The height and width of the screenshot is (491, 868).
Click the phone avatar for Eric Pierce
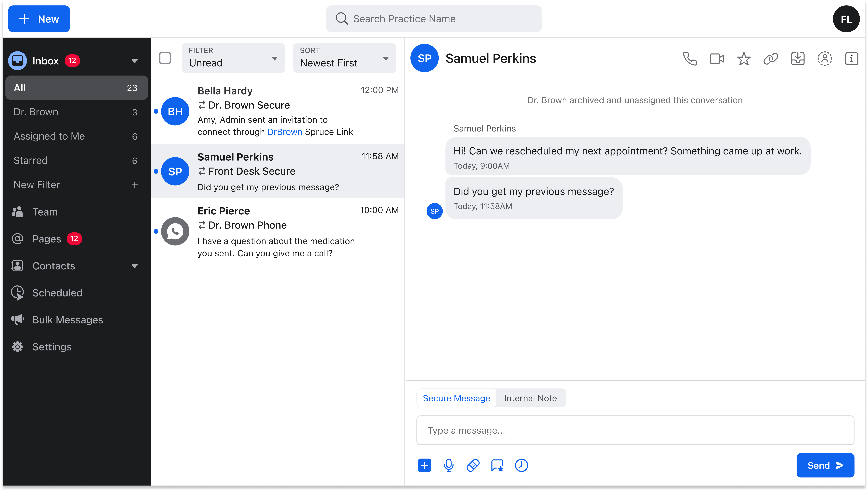coord(175,231)
